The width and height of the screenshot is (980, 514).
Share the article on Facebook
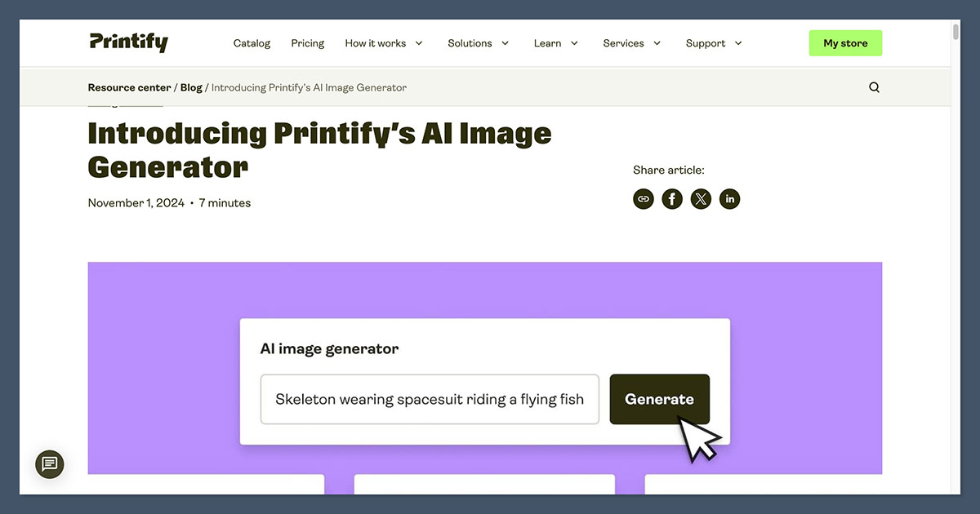coord(672,198)
